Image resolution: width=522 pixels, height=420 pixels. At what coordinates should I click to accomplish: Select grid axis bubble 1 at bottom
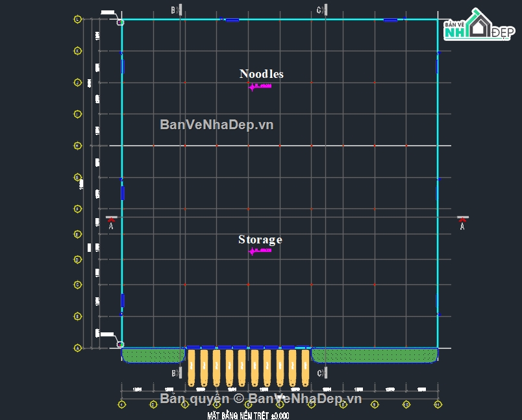tap(122, 404)
